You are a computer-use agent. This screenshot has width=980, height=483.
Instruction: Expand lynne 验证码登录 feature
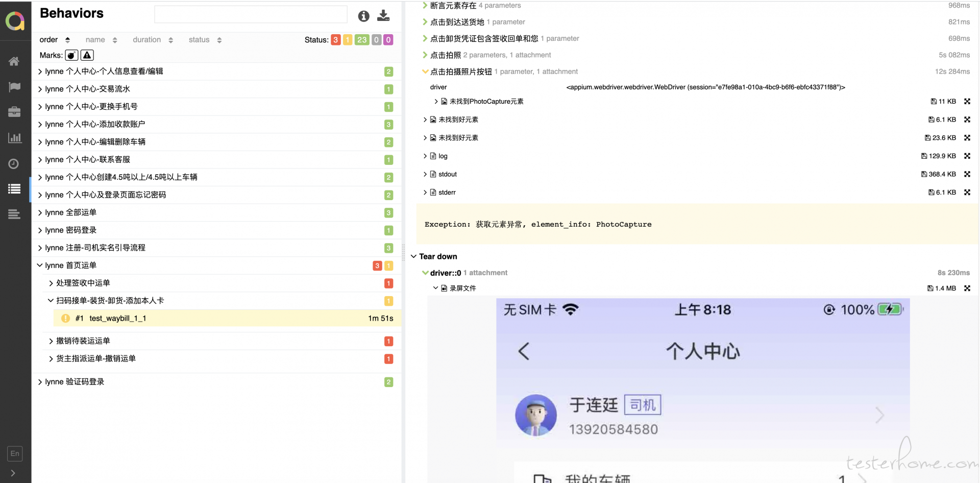(216, 382)
